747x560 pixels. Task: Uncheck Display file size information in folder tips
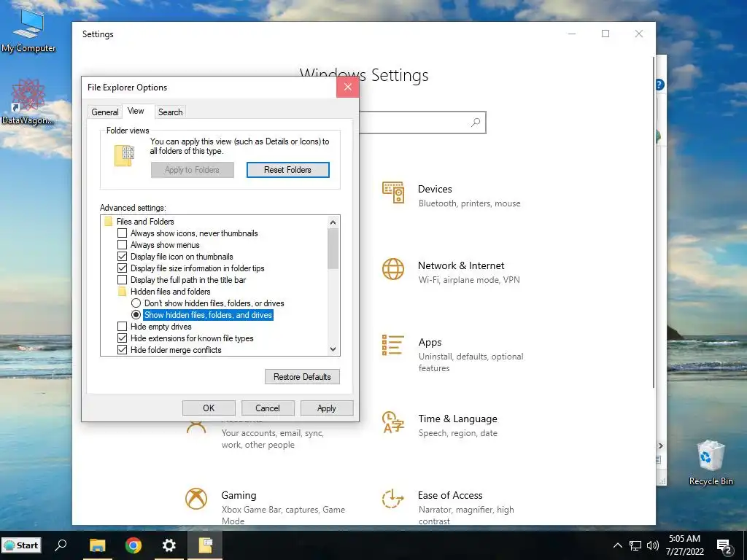pos(122,268)
